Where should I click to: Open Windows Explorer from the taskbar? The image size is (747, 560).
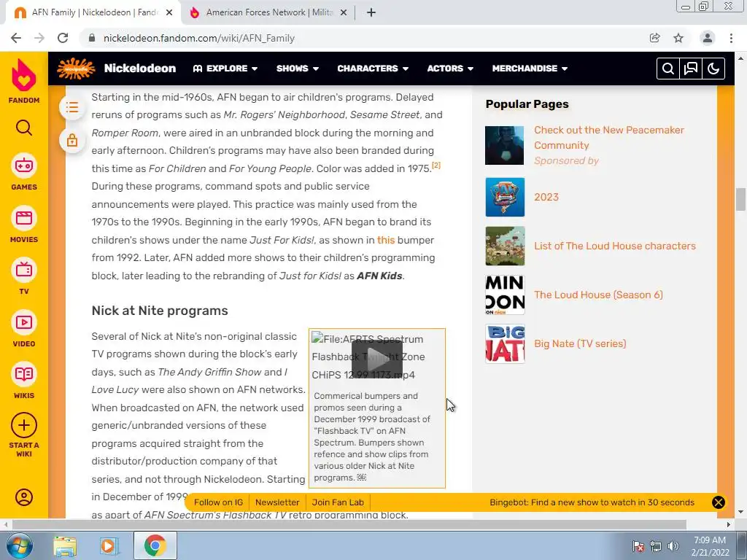[x=64, y=545]
